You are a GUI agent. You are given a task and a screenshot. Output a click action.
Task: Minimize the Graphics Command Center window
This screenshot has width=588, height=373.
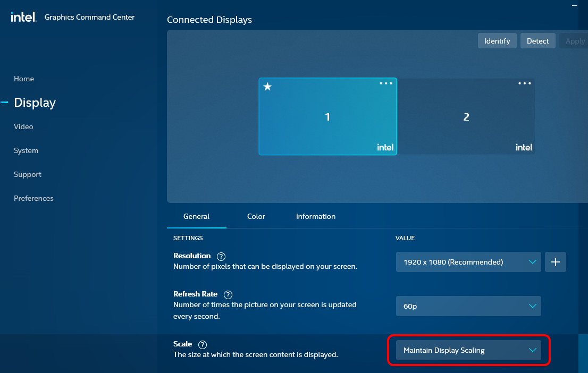[x=575, y=6]
